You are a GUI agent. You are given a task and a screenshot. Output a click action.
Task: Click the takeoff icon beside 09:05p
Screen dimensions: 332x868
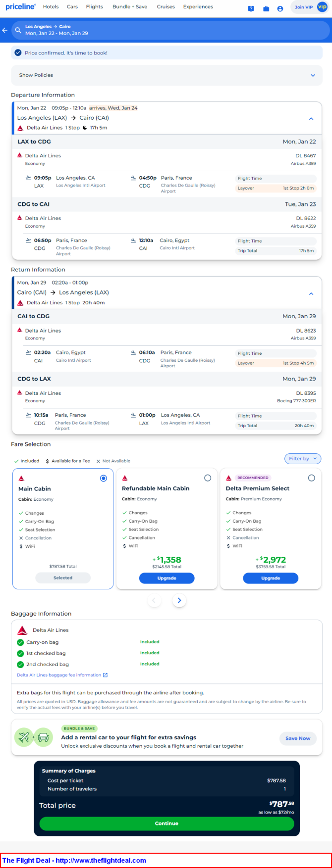[x=28, y=178]
